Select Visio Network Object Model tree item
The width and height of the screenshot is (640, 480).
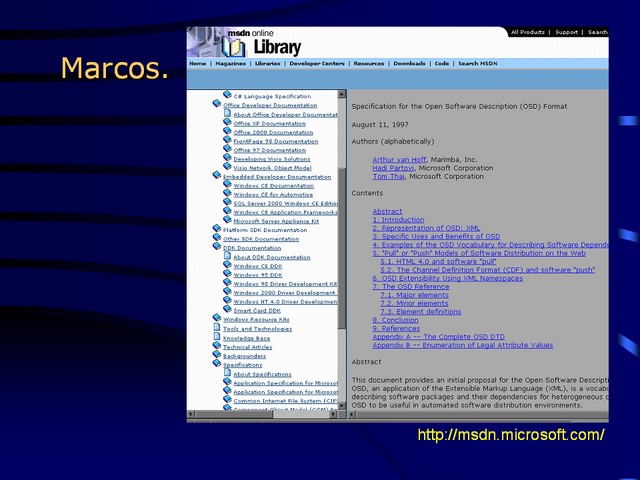(272, 168)
